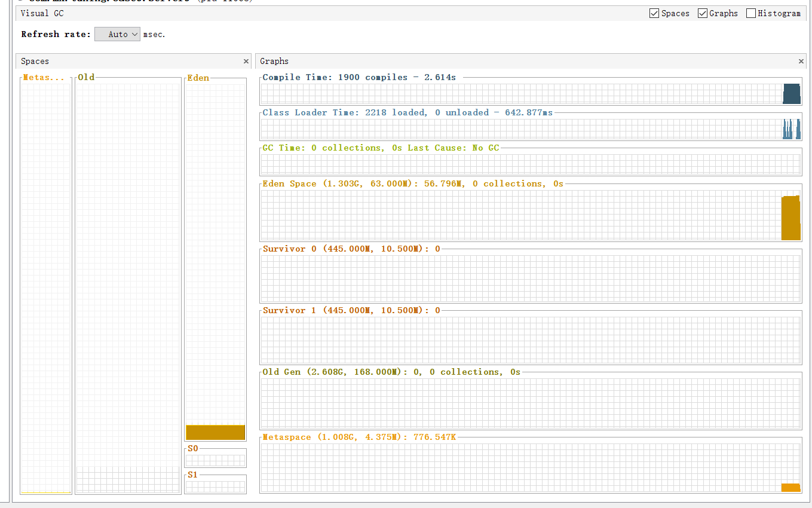812x508 pixels.
Task: Close the Spaces panel
Action: (246, 61)
